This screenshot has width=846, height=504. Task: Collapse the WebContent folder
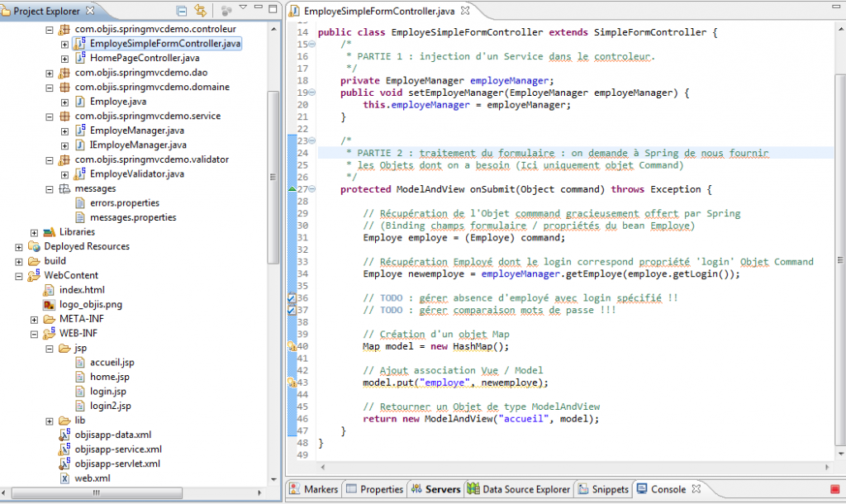19,276
